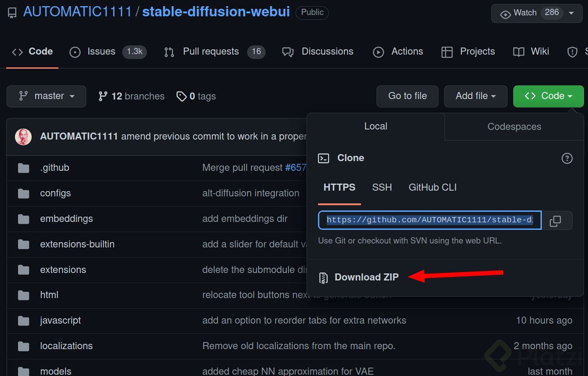The height and width of the screenshot is (376, 588).
Task: Open the Discussions tab
Action: (x=318, y=52)
